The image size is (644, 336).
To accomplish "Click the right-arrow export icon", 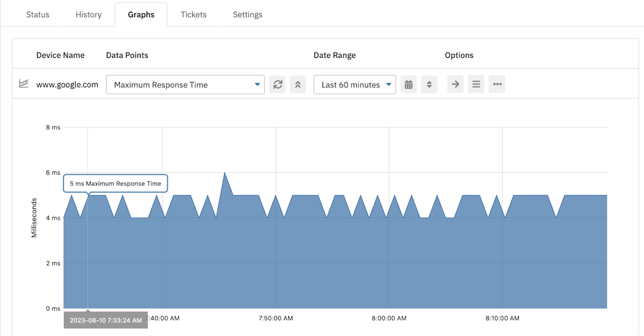I will [455, 84].
